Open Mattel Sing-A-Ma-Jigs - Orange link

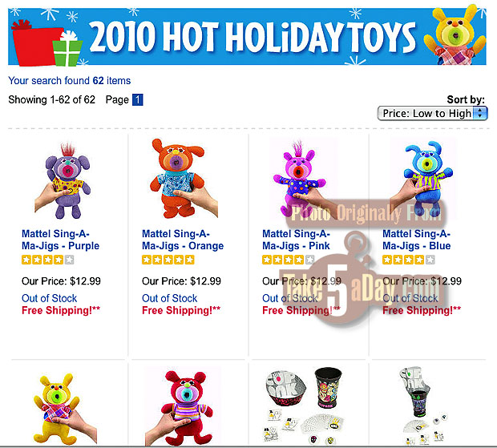click(x=183, y=240)
